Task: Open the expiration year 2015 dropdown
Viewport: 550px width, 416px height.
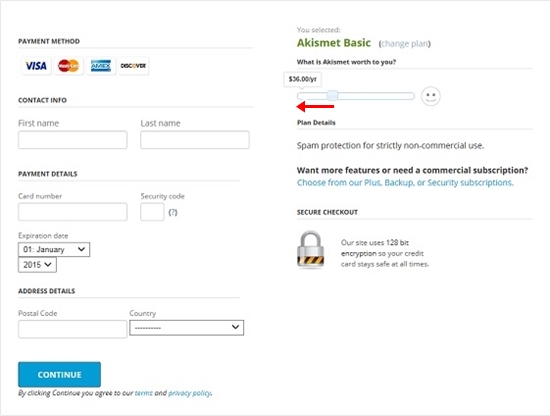Action: pos(37,265)
